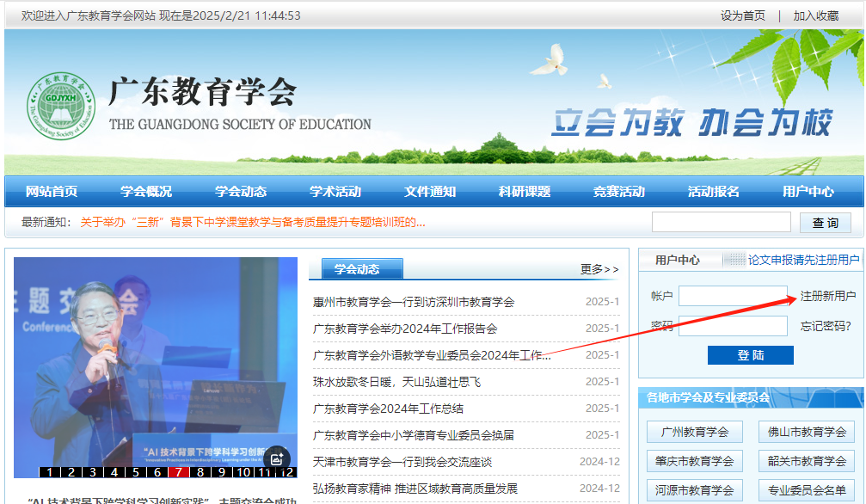Open news 广东教育学会2024年工作总结
This screenshot has height=504, width=866.
[x=388, y=409]
